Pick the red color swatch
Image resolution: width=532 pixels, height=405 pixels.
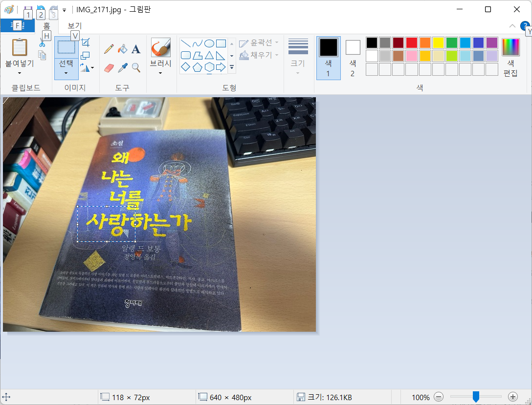tap(412, 43)
